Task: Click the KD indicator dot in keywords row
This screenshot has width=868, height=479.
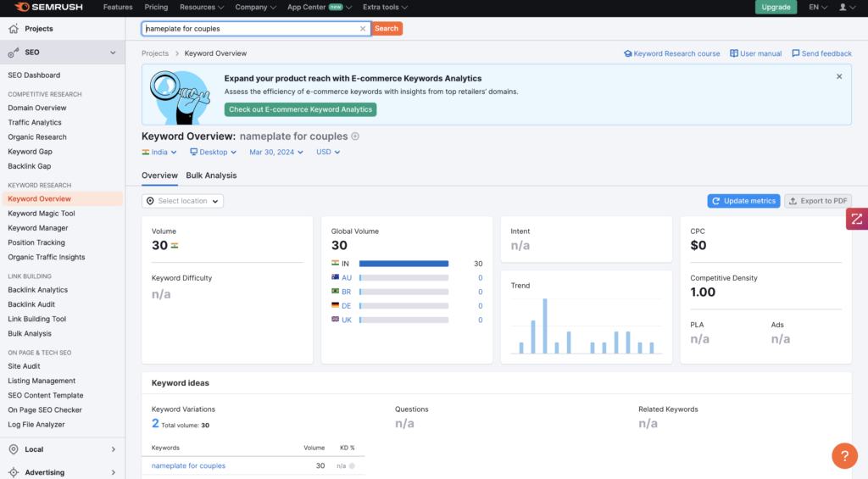Action: pyautogui.click(x=352, y=465)
